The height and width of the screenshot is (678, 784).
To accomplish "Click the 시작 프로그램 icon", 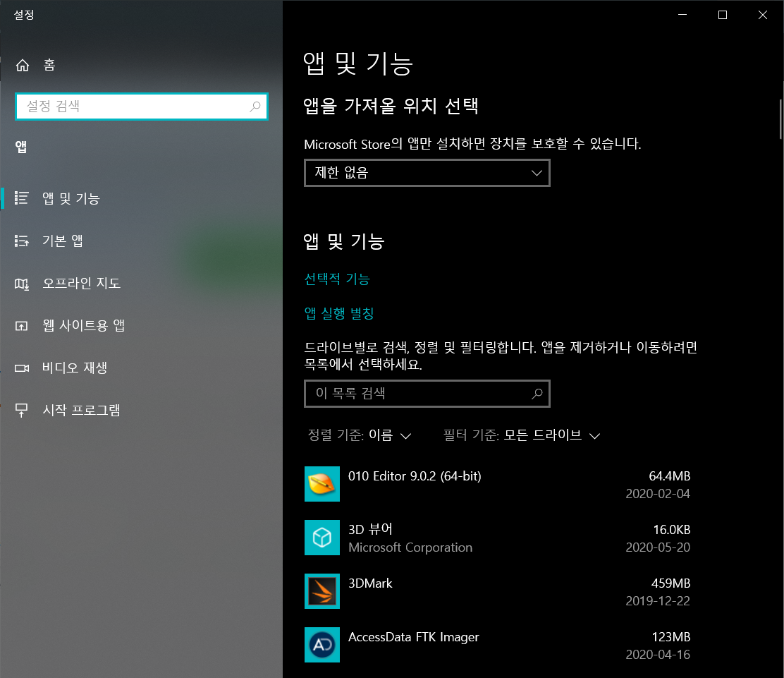I will click(21, 411).
